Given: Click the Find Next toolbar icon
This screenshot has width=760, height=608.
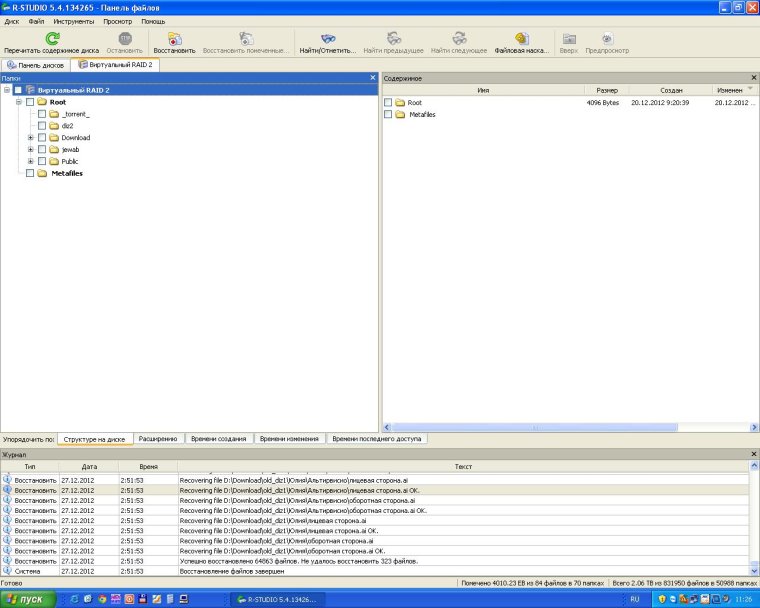Looking at the screenshot, I should tap(459, 39).
